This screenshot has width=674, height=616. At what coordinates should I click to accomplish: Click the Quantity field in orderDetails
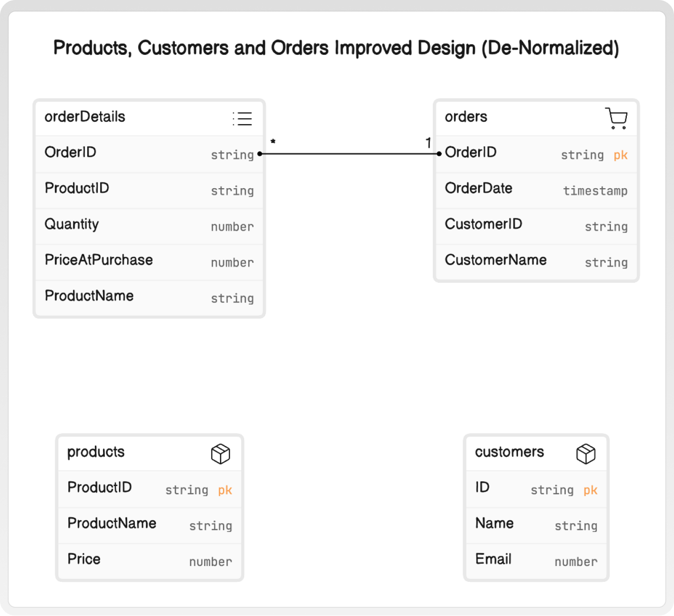click(149, 226)
